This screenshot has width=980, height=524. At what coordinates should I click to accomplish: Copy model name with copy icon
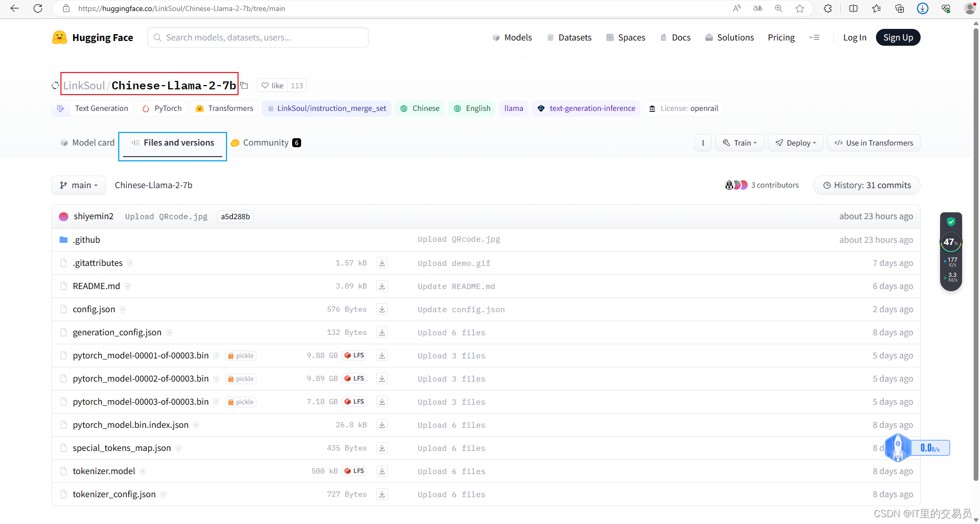[x=244, y=86]
